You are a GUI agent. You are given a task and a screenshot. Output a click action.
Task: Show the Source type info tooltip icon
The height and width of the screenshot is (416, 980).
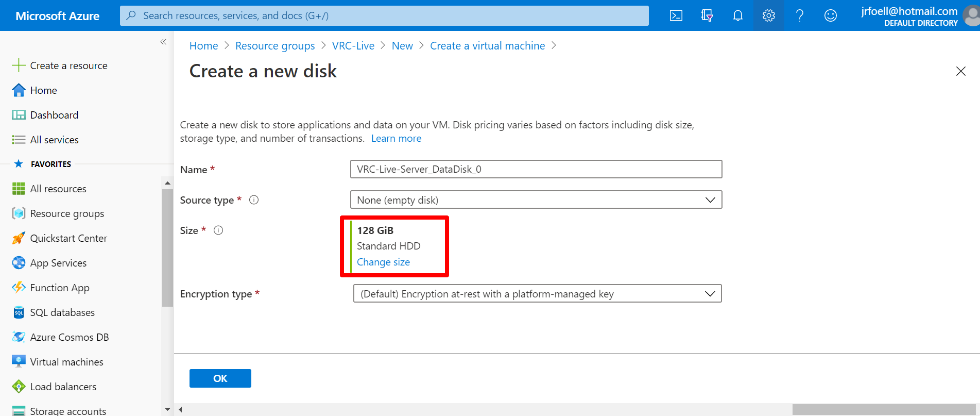254,200
